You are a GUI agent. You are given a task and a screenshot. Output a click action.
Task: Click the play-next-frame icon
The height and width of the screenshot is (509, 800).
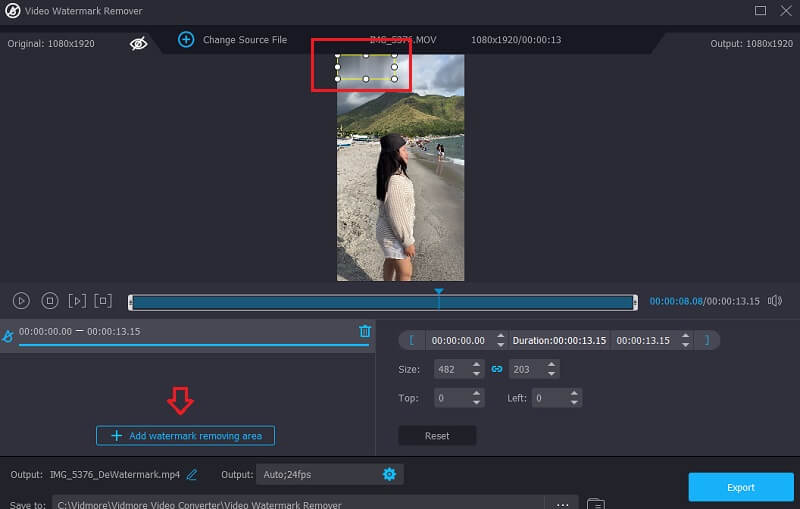tap(77, 300)
